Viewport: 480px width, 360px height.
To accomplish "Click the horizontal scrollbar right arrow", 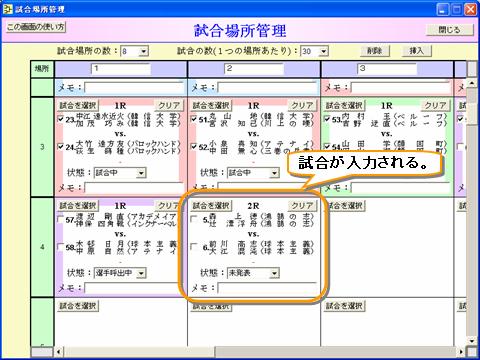I will coord(461,351).
